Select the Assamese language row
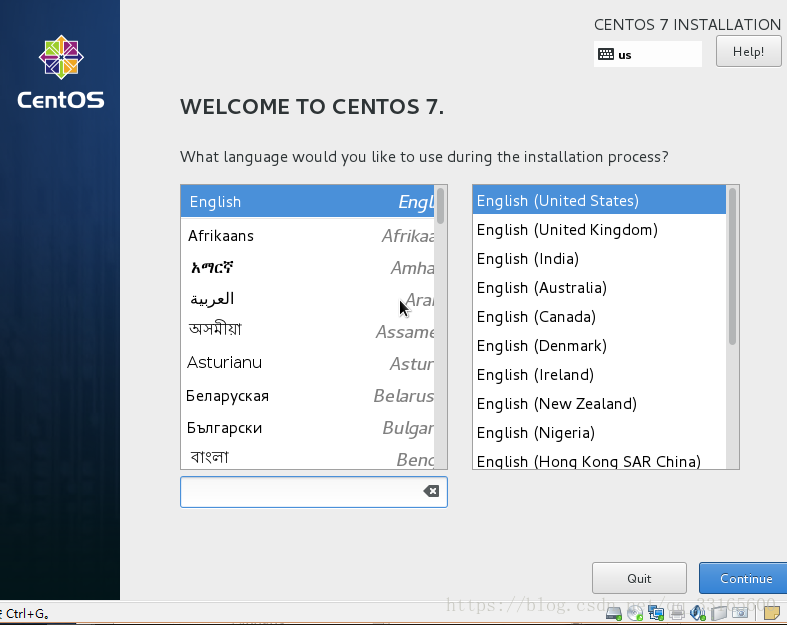Image resolution: width=787 pixels, height=625 pixels. point(307,331)
